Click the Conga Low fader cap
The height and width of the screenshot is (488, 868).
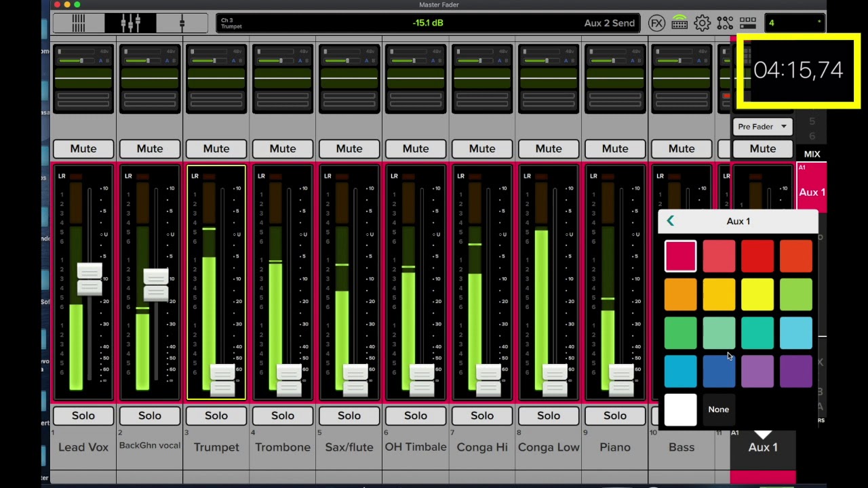click(555, 380)
